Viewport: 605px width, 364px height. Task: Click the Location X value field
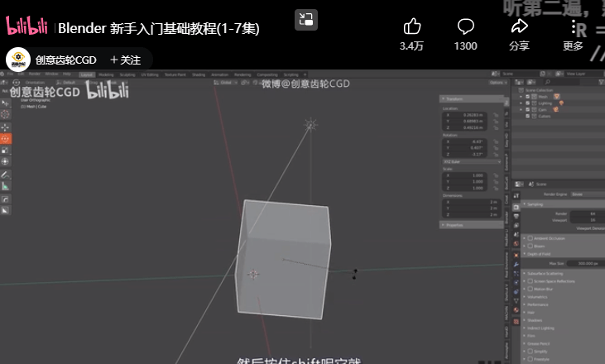(465, 115)
